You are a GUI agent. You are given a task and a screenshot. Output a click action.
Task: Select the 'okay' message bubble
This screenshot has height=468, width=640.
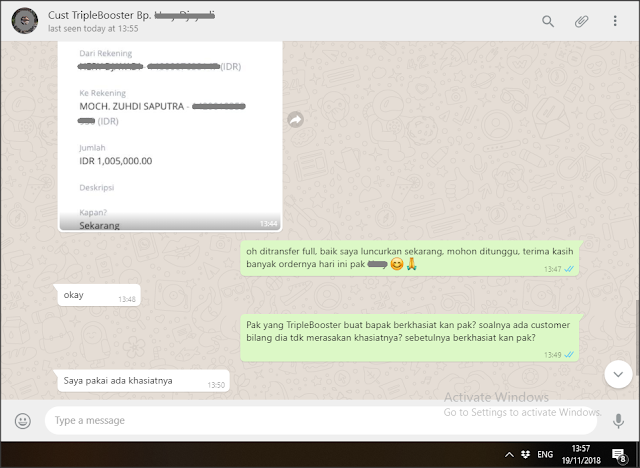click(x=97, y=295)
